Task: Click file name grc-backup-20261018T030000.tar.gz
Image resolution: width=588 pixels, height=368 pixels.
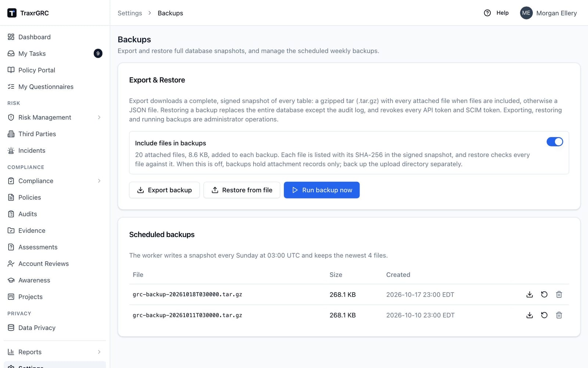Action: (x=187, y=294)
